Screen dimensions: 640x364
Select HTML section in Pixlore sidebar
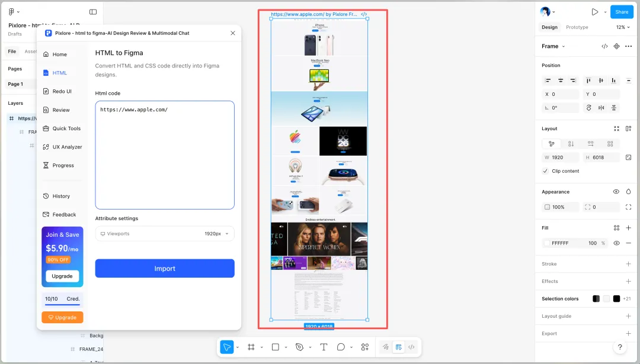[x=55, y=73]
